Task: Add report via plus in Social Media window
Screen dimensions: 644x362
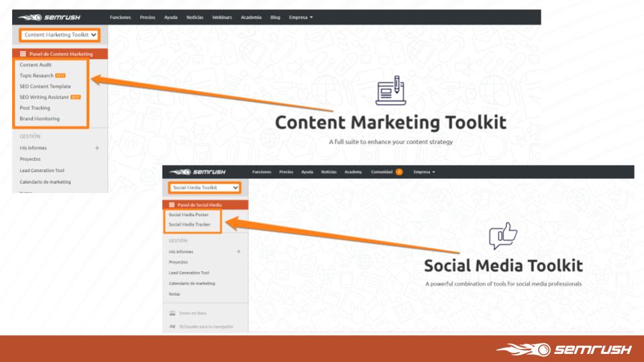Action: click(239, 251)
